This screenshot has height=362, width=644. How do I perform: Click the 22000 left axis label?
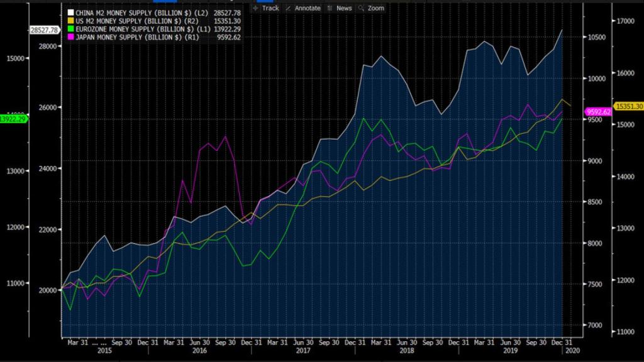tap(48, 230)
